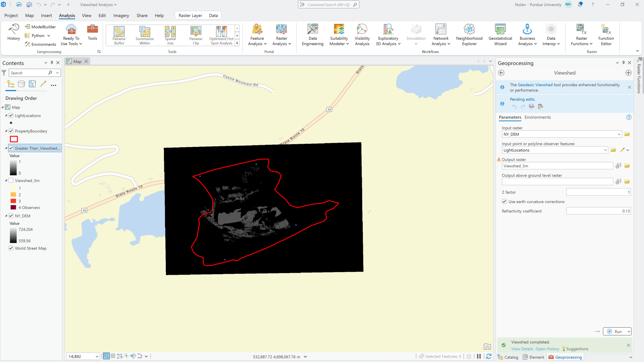
Task: Show the Viewshed_3m layer
Action: 11,180
